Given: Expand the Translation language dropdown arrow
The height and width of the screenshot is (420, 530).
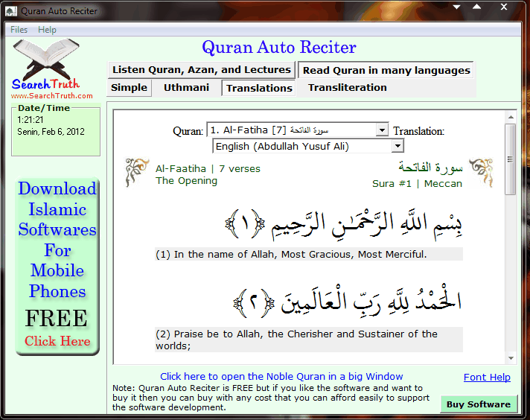Looking at the screenshot, I should (397, 146).
